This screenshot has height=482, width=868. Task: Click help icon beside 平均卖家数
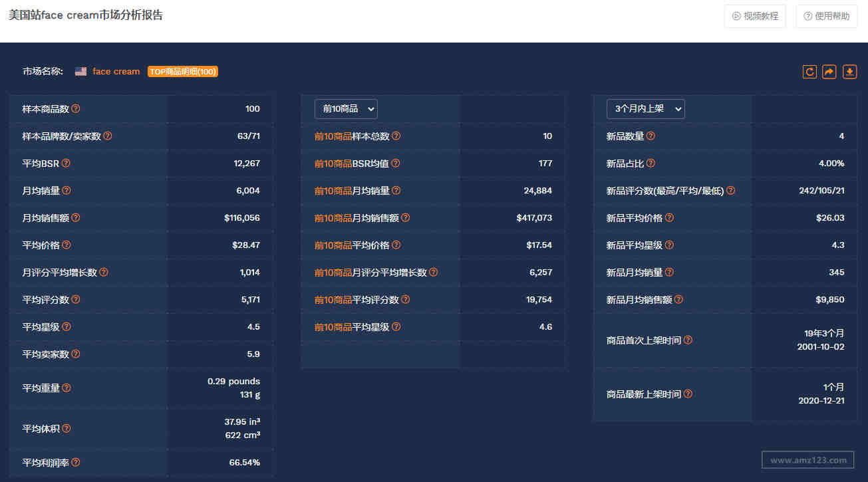[76, 354]
